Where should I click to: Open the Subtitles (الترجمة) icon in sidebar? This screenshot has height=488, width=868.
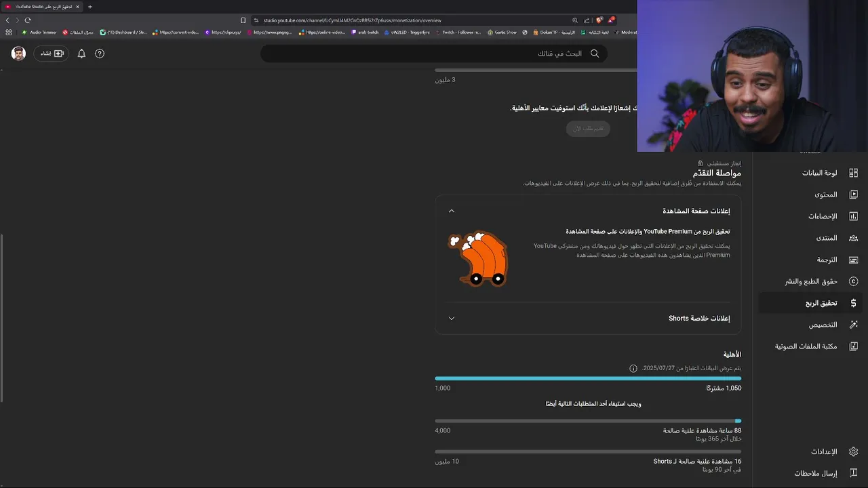[853, 260]
